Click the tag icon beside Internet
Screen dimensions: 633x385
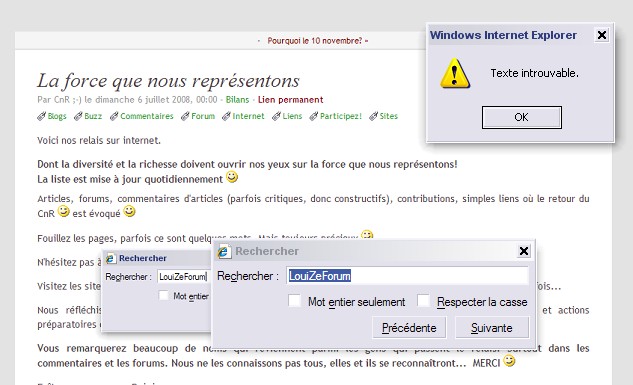tap(226, 117)
